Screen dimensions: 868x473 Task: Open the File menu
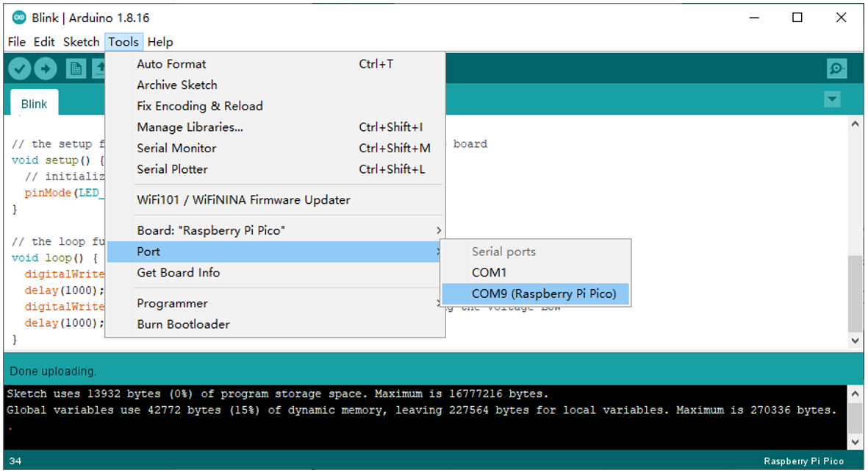click(x=17, y=42)
